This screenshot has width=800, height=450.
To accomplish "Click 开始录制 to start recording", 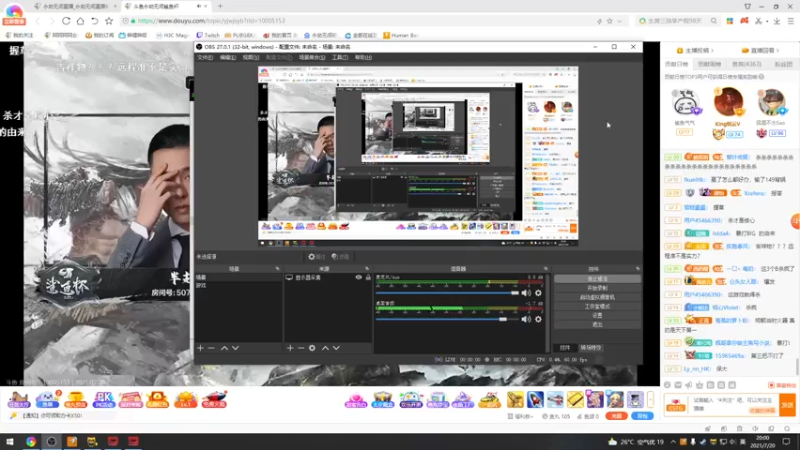I will pos(597,288).
